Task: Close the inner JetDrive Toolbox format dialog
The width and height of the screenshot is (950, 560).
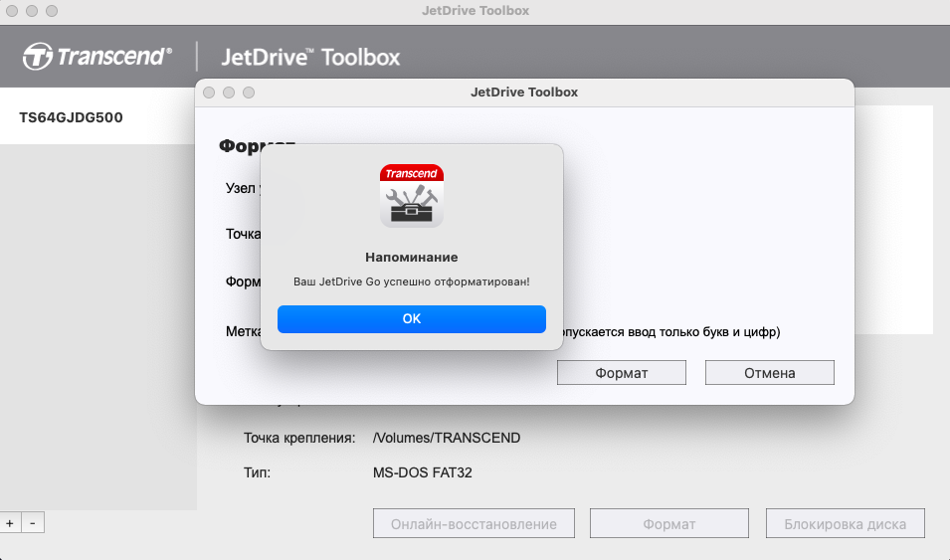Action: pos(209,93)
